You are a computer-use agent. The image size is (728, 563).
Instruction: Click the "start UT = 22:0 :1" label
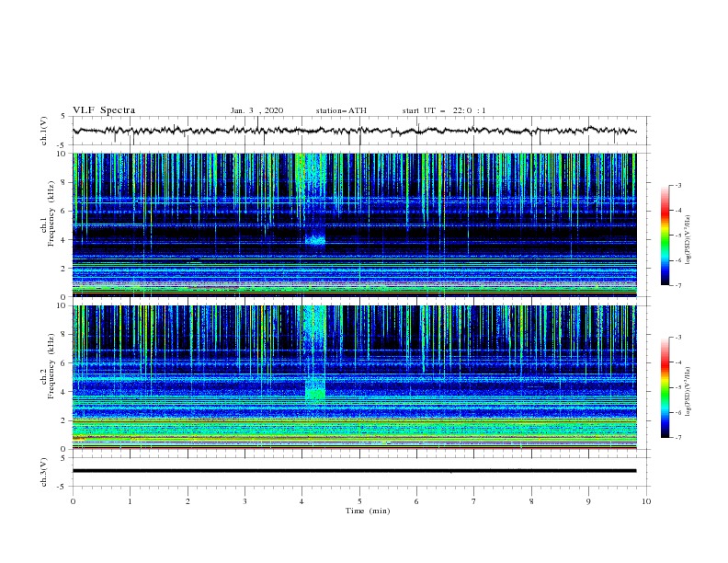click(444, 110)
